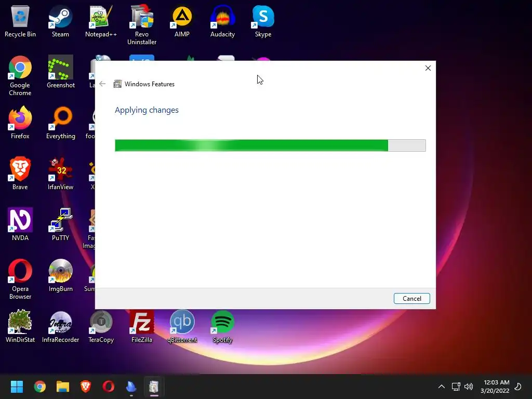This screenshot has height=399, width=532.
Task: Open the network status tray icon
Action: [x=456, y=387]
